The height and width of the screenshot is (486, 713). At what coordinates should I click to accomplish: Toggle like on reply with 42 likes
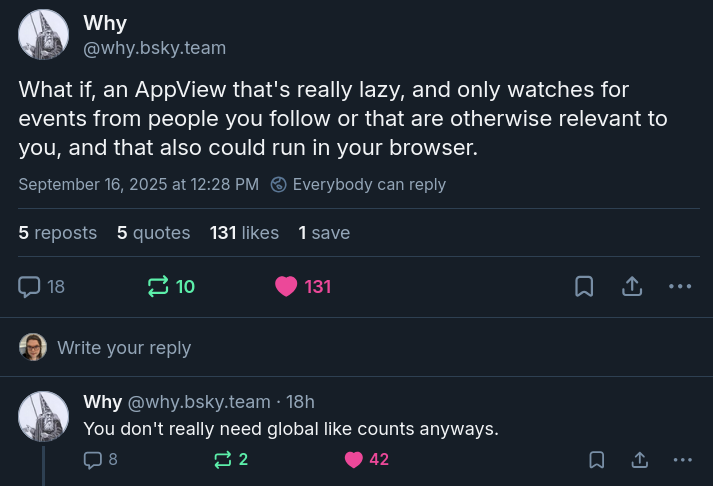point(354,460)
